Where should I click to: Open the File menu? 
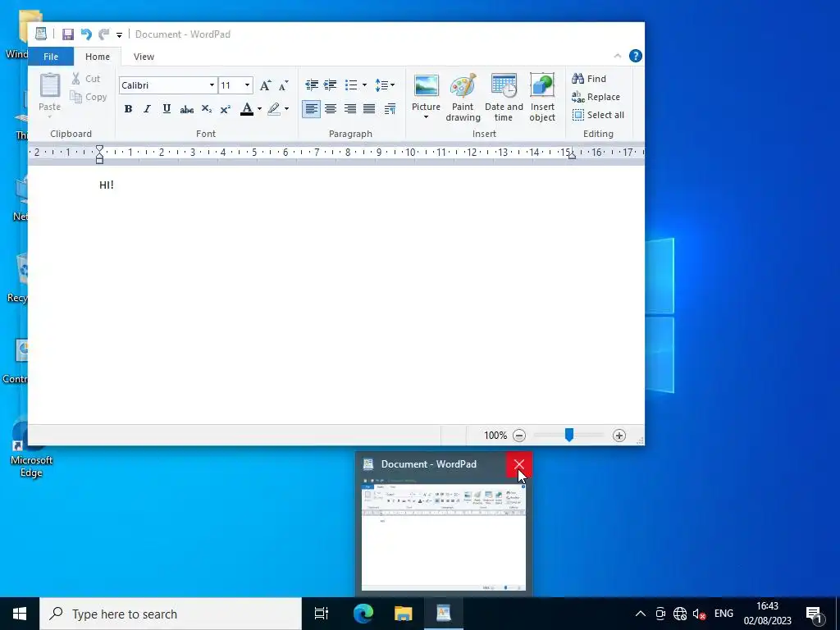51,57
